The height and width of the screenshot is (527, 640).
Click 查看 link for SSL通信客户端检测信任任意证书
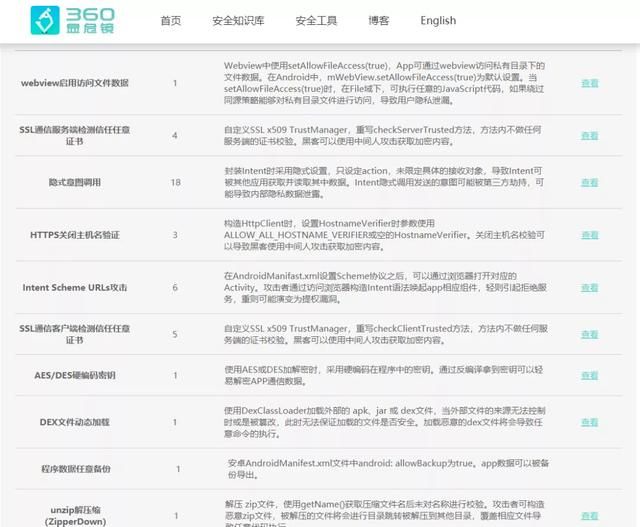click(x=589, y=335)
